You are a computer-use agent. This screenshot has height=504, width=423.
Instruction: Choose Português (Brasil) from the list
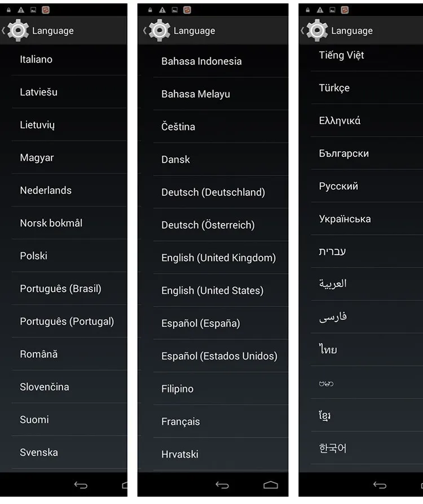pyautogui.click(x=60, y=288)
